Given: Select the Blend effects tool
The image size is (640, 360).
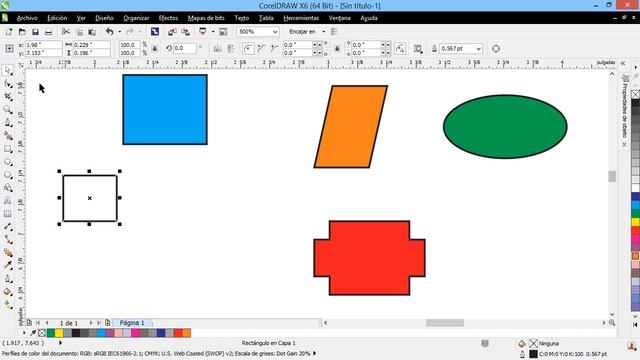Looking at the screenshot, I should coord(7,253).
